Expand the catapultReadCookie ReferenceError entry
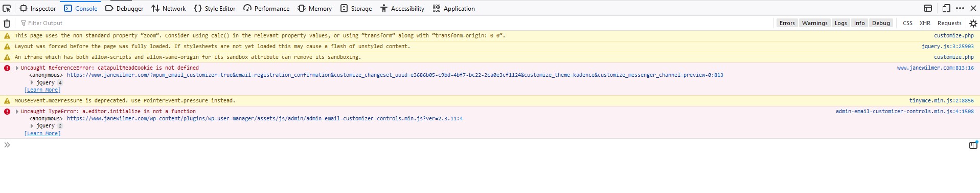Screen dimensions: 980x193 tap(17, 68)
